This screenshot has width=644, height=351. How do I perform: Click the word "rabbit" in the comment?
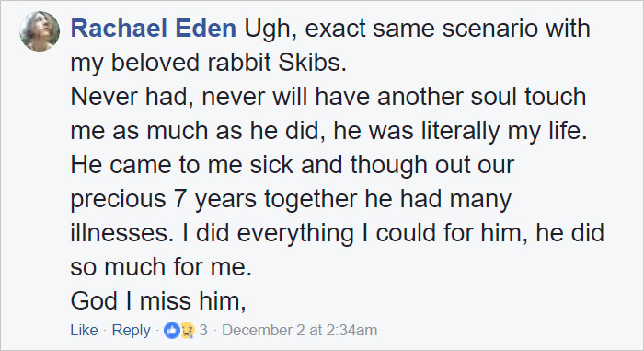tap(239, 63)
